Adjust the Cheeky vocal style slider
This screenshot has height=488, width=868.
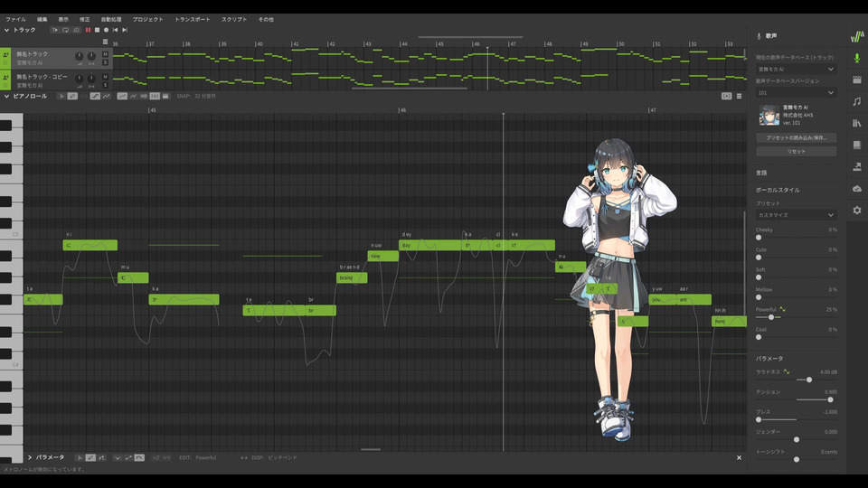(x=759, y=238)
